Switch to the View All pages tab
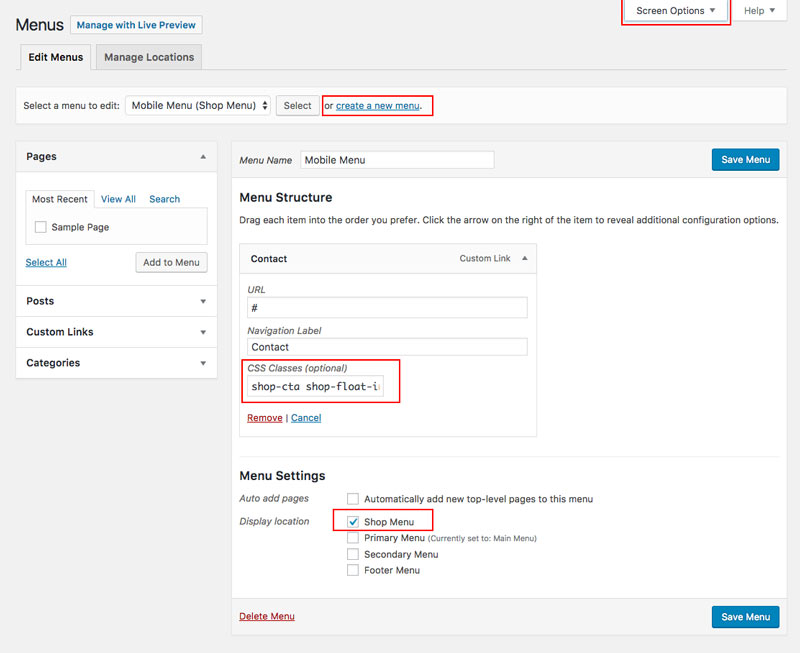Image resolution: width=800 pixels, height=653 pixels. pyautogui.click(x=118, y=199)
